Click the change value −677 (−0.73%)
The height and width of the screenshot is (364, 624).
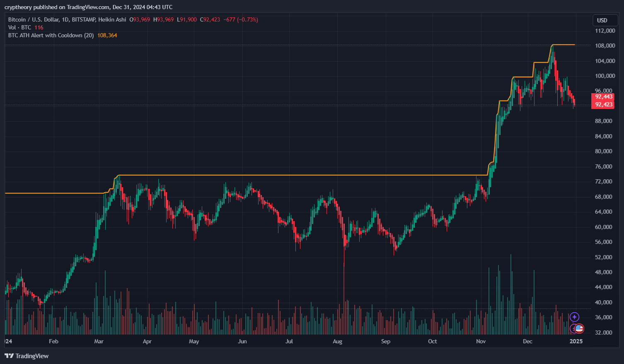(x=241, y=19)
